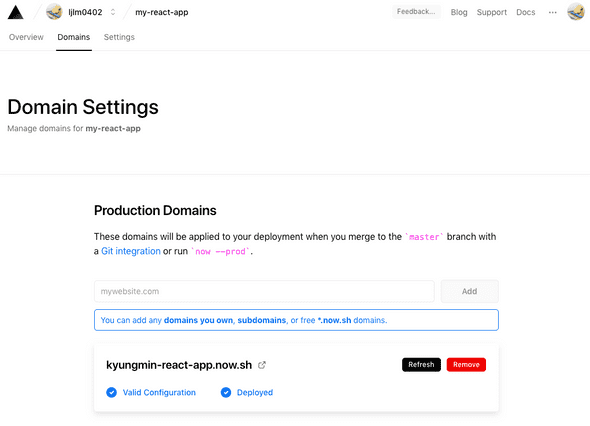This screenshot has width=590, height=426.
Task: Open the ljlm0402 team avatar
Action: pos(54,12)
